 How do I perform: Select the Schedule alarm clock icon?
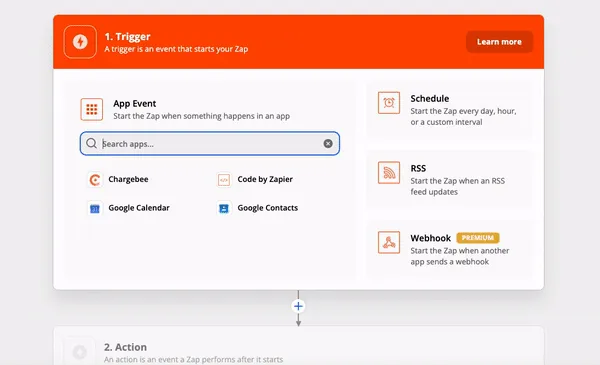(389, 103)
